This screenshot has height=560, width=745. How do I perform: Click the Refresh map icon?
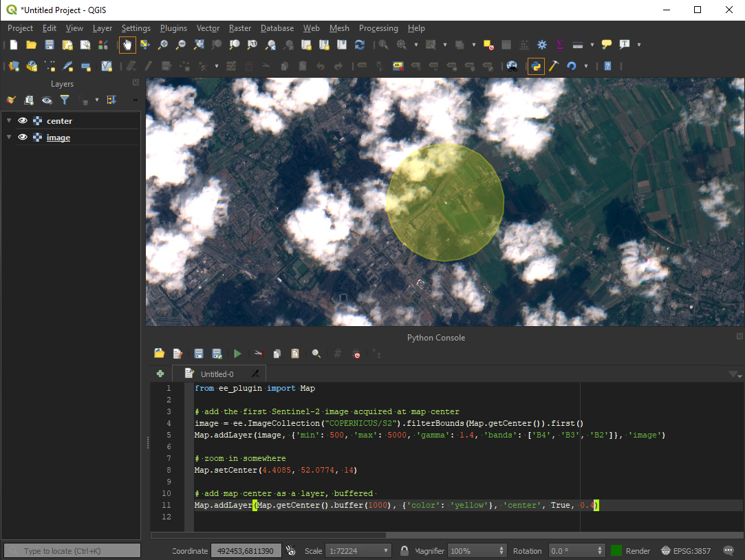pyautogui.click(x=360, y=45)
